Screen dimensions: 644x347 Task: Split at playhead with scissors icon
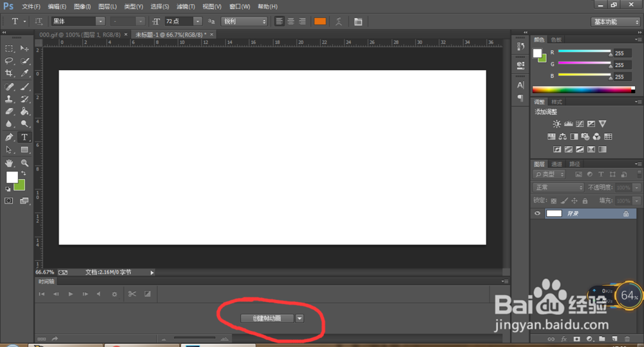pyautogui.click(x=132, y=294)
